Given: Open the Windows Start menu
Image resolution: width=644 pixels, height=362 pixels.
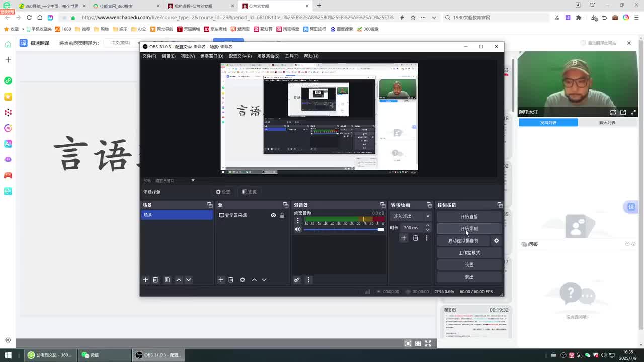Looking at the screenshot, I should tap(8, 355).
